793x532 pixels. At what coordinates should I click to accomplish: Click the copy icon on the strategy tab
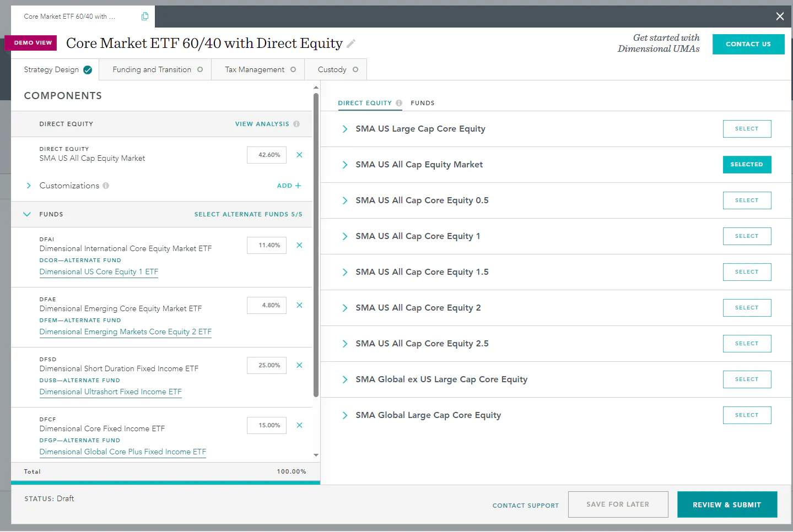[145, 17]
